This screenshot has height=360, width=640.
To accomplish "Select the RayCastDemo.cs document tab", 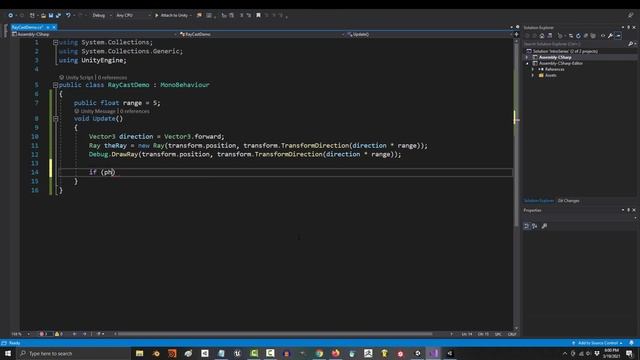I will tap(27, 27).
